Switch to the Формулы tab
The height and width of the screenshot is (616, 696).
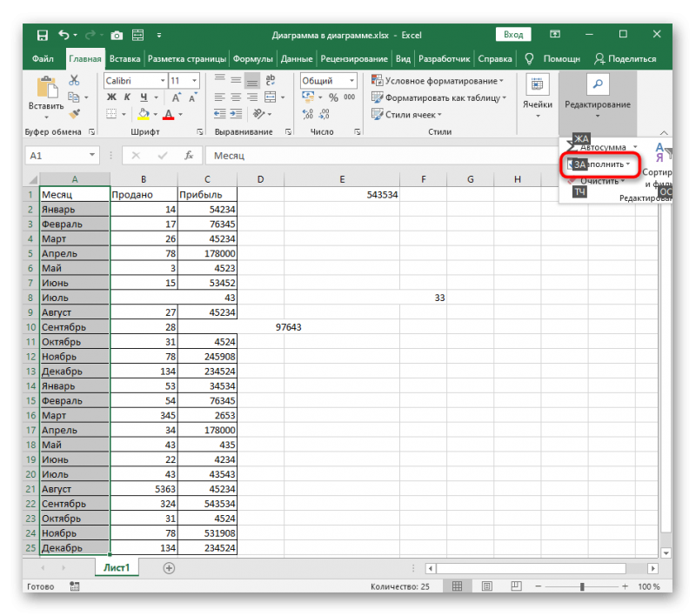tap(252, 58)
